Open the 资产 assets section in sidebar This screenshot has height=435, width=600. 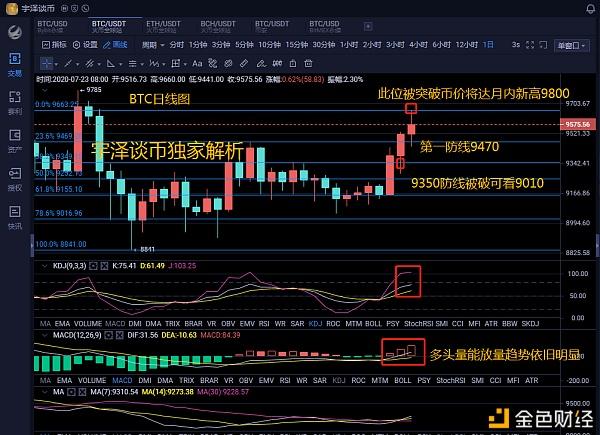(x=15, y=141)
